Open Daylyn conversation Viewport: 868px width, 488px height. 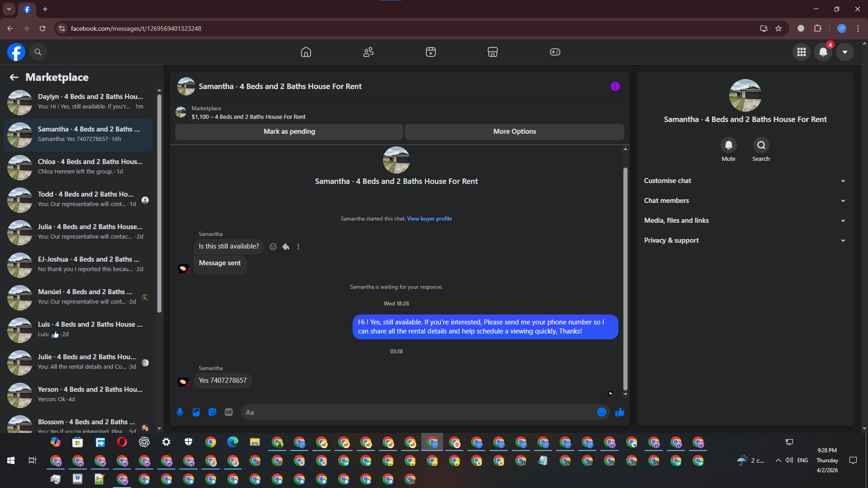(78, 102)
